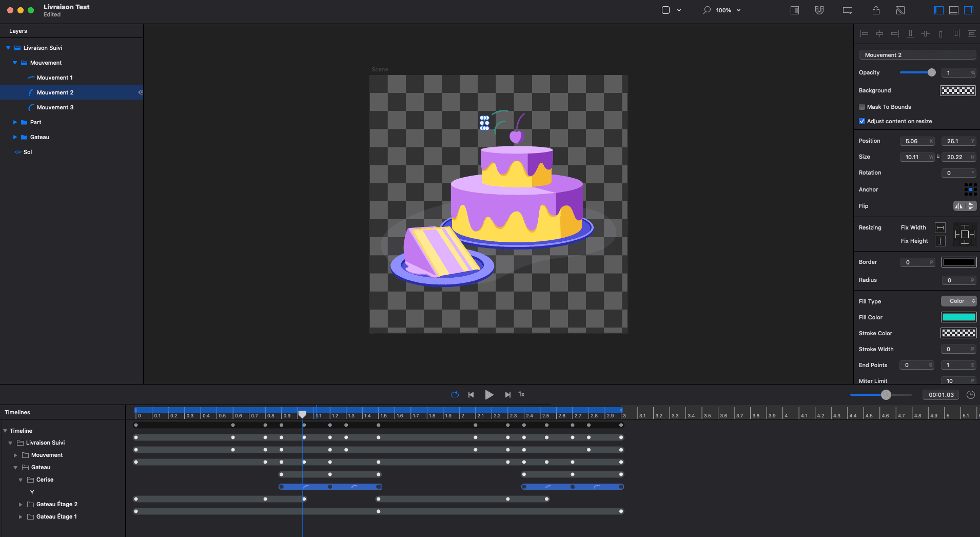This screenshot has width=980, height=537.
Task: Collapse the Cerise timeline folder
Action: pos(21,480)
